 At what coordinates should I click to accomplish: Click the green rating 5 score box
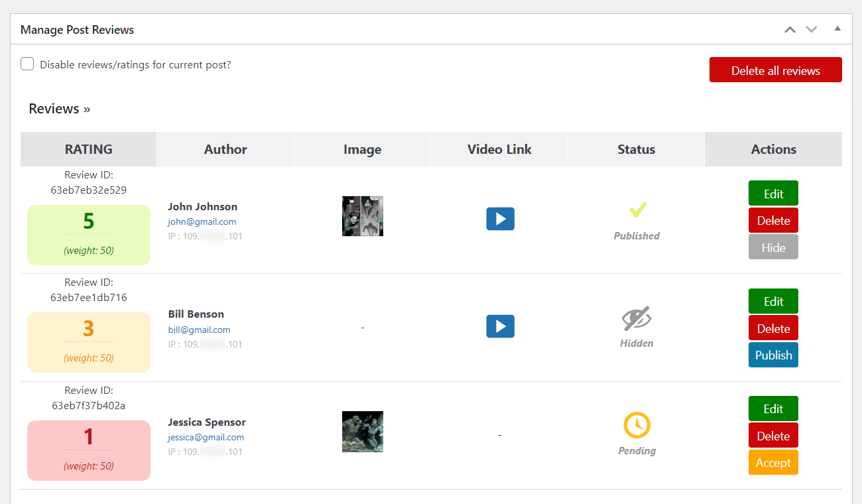pos(89,235)
